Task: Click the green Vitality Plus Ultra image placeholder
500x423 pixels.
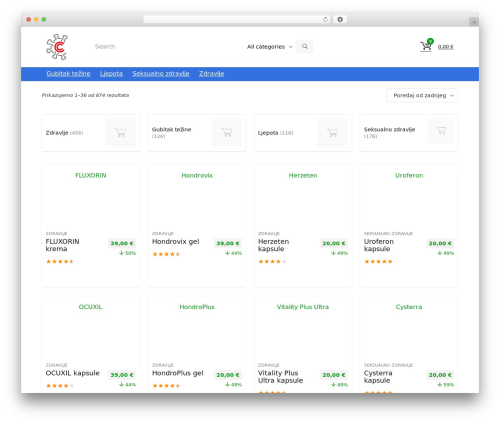Action: 303,307
